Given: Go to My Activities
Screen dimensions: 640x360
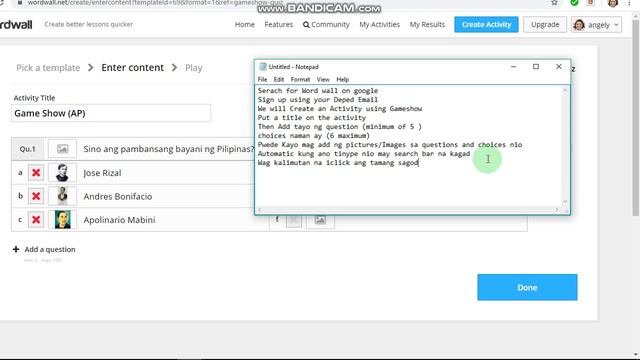Looking at the screenshot, I should [379, 24].
